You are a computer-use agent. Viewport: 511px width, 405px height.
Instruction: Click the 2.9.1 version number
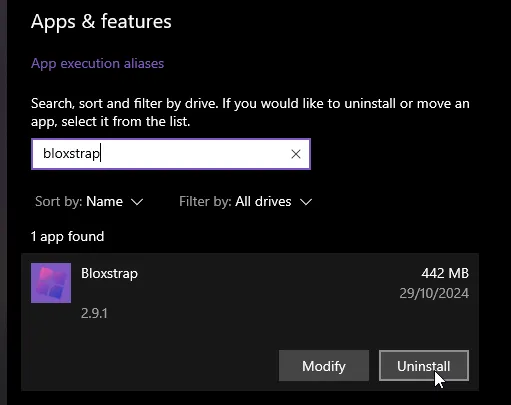[x=94, y=313]
